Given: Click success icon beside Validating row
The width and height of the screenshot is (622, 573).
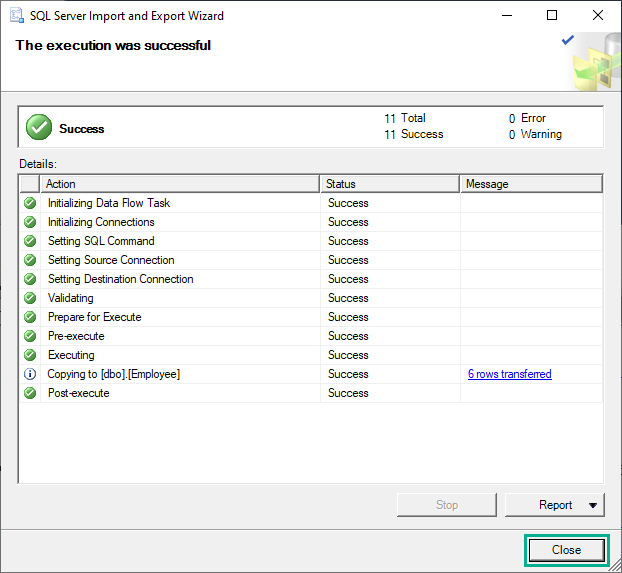Looking at the screenshot, I should point(30,298).
